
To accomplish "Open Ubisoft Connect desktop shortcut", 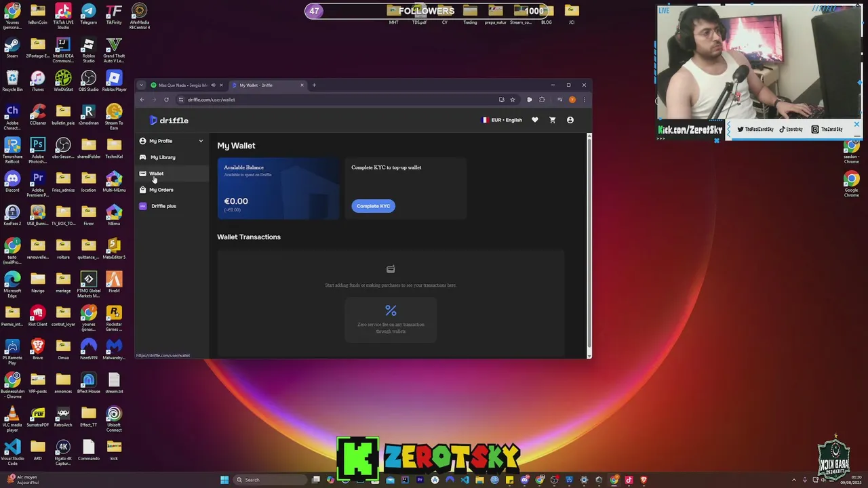I will 114,419.
